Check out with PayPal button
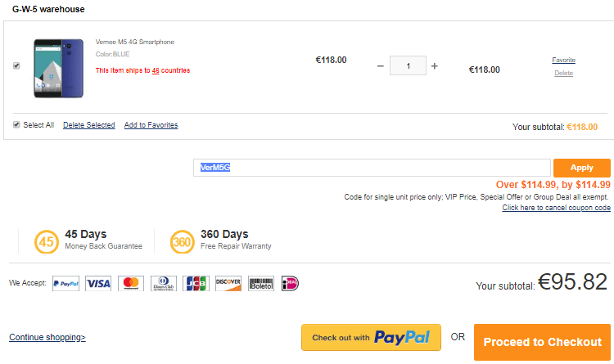The height and width of the screenshot is (364, 614). 371,337
